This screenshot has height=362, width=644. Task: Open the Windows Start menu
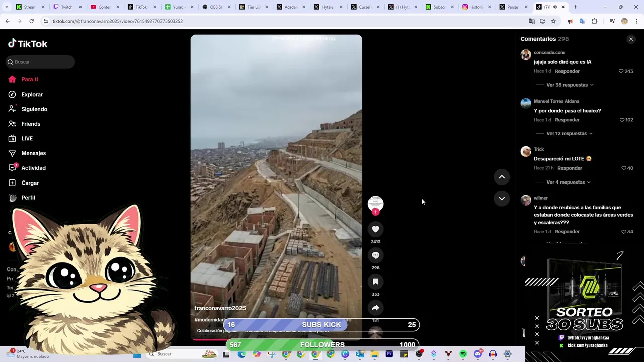coord(137,354)
